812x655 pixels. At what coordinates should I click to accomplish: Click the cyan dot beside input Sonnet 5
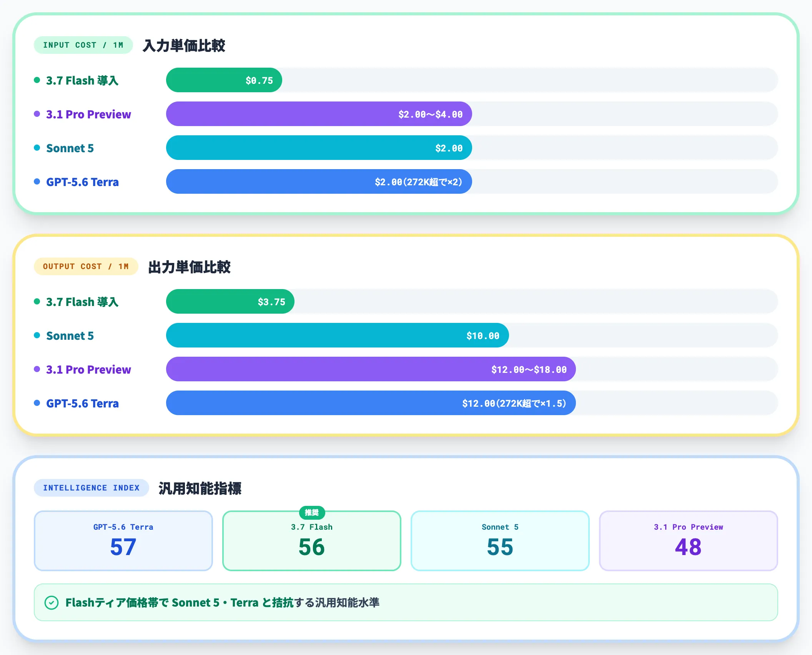(x=37, y=148)
